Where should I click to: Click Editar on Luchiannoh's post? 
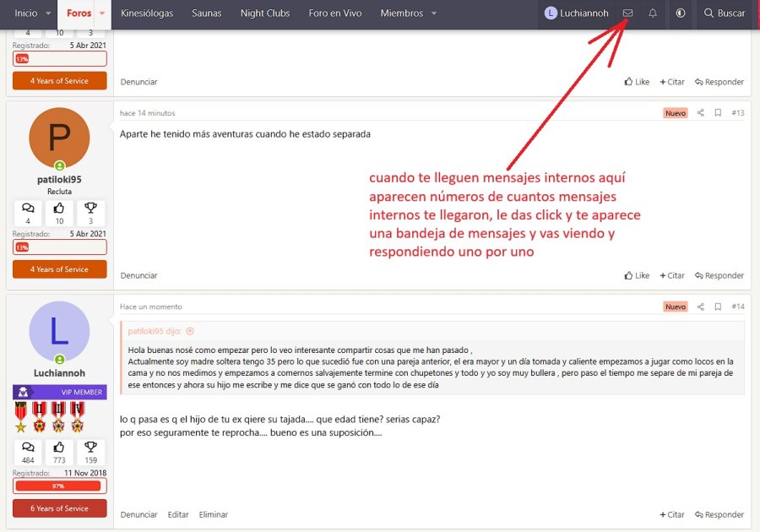tap(178, 514)
